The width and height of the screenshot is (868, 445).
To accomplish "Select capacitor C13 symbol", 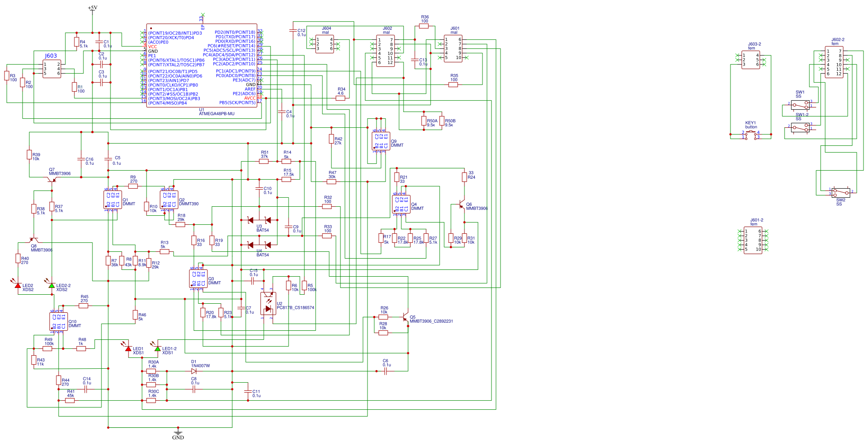I will coord(415,60).
